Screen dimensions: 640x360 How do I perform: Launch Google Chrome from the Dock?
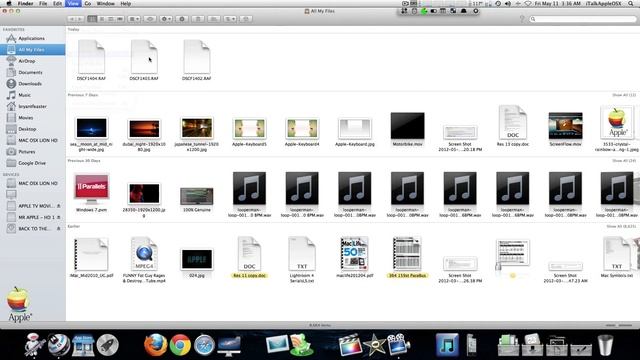pos(180,345)
